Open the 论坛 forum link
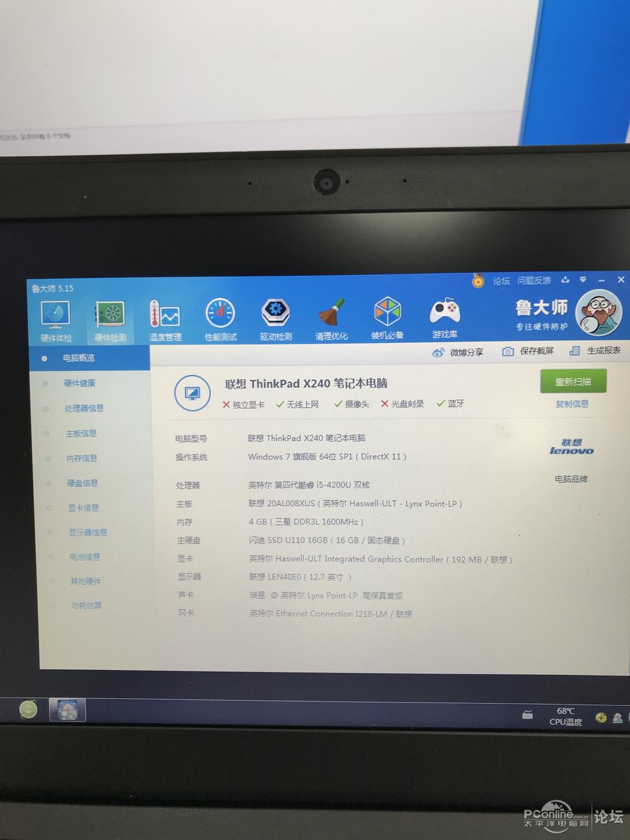630x840 pixels. [x=501, y=281]
